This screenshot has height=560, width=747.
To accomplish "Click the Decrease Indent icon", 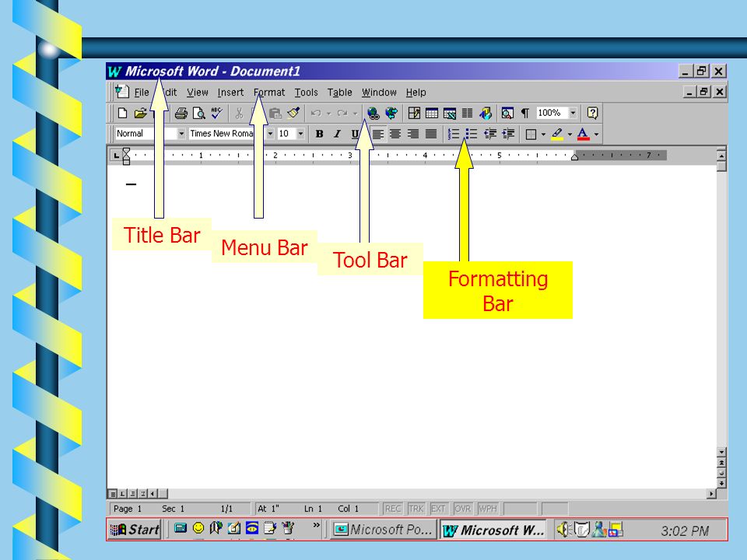I will tap(490, 134).
